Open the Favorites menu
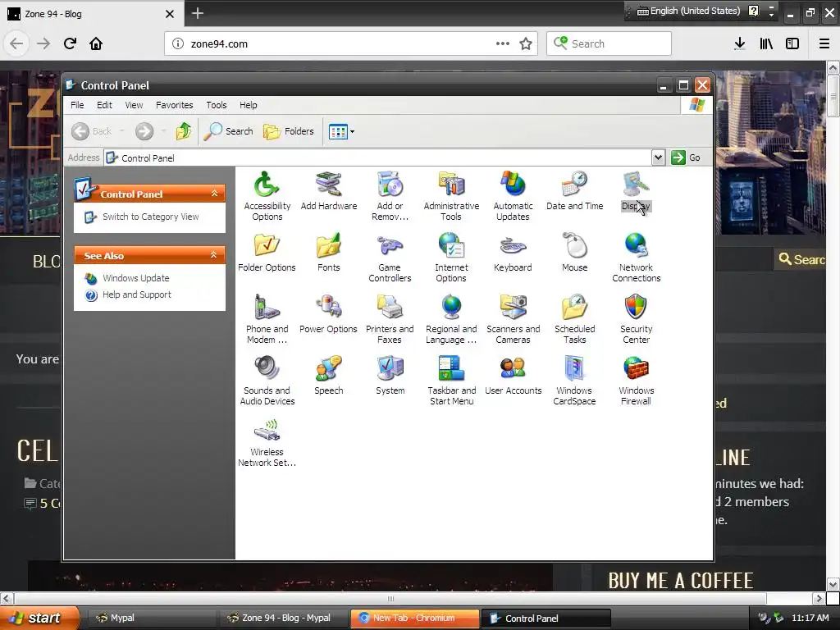Viewport: 840px width, 630px height. point(174,105)
